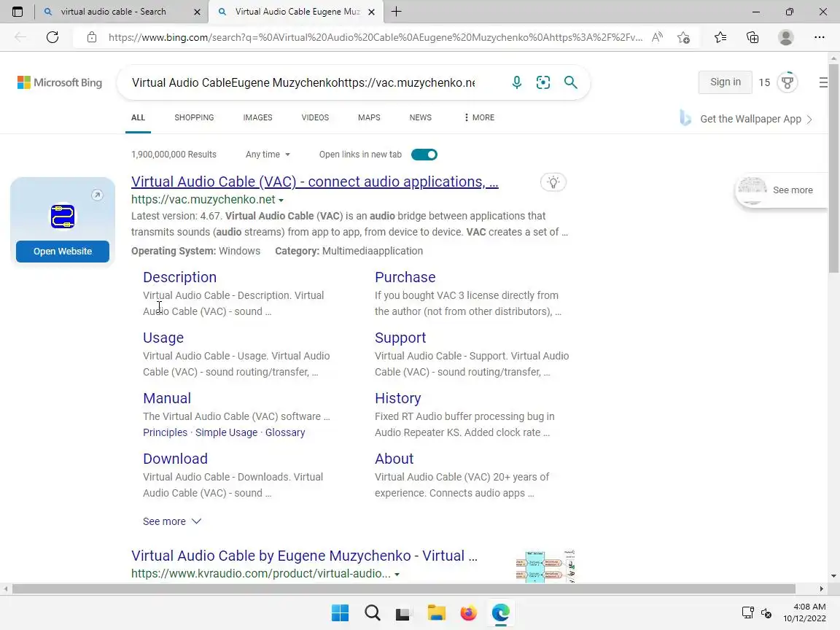Viewport: 840px width, 630px height.
Task: Open the Virtual Audio Cable (VAC) result title
Action: pos(315,182)
